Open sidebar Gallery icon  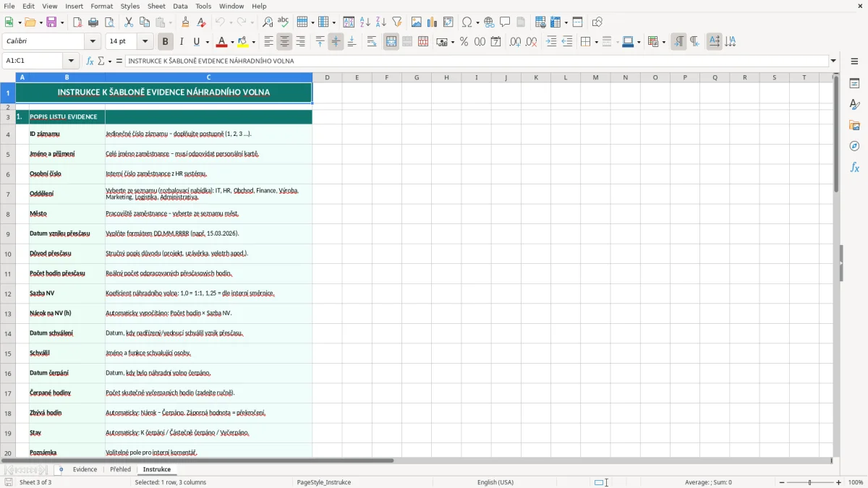(854, 125)
